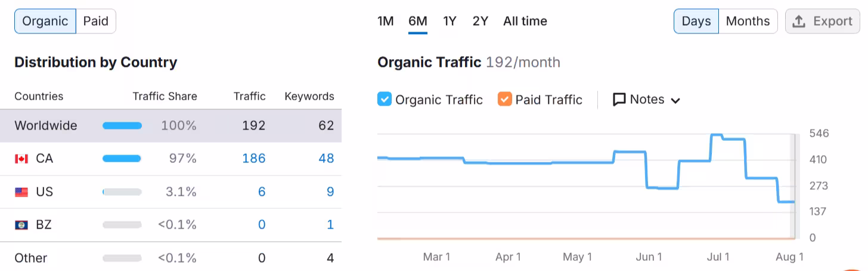Click the Canada flag icon
Image resolution: width=868 pixels, height=271 pixels.
tap(21, 159)
